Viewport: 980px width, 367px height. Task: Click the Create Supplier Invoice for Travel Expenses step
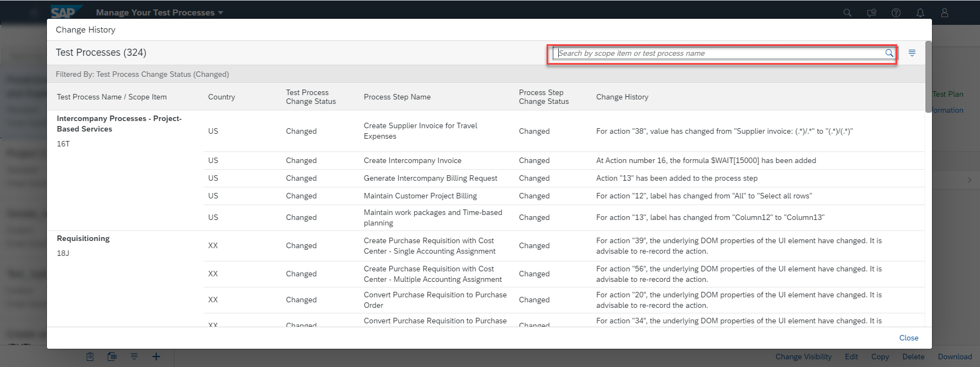point(421,131)
